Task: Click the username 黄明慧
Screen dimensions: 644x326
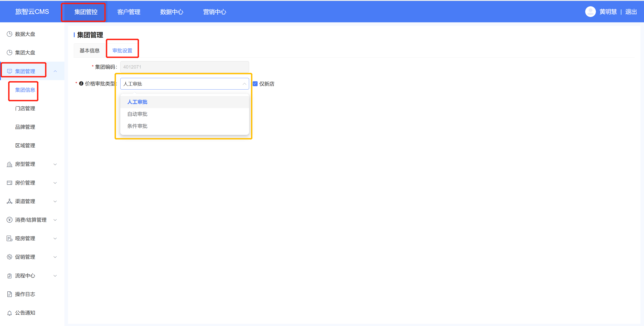Action: 608,12
